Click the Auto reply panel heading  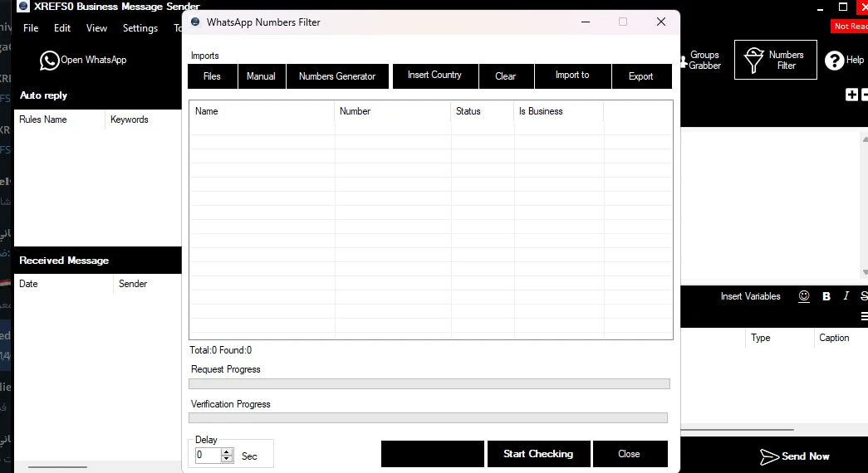[x=43, y=95]
